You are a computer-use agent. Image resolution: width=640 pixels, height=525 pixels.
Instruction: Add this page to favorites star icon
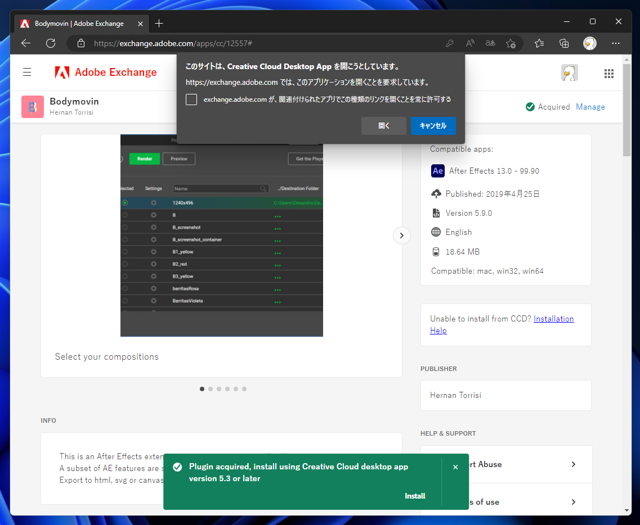(x=511, y=43)
